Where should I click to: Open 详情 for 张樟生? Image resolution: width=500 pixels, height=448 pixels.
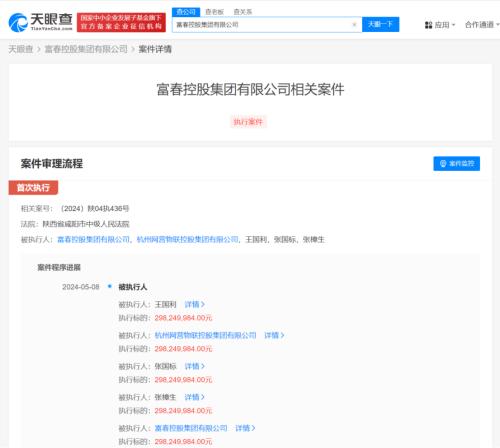click(x=194, y=397)
